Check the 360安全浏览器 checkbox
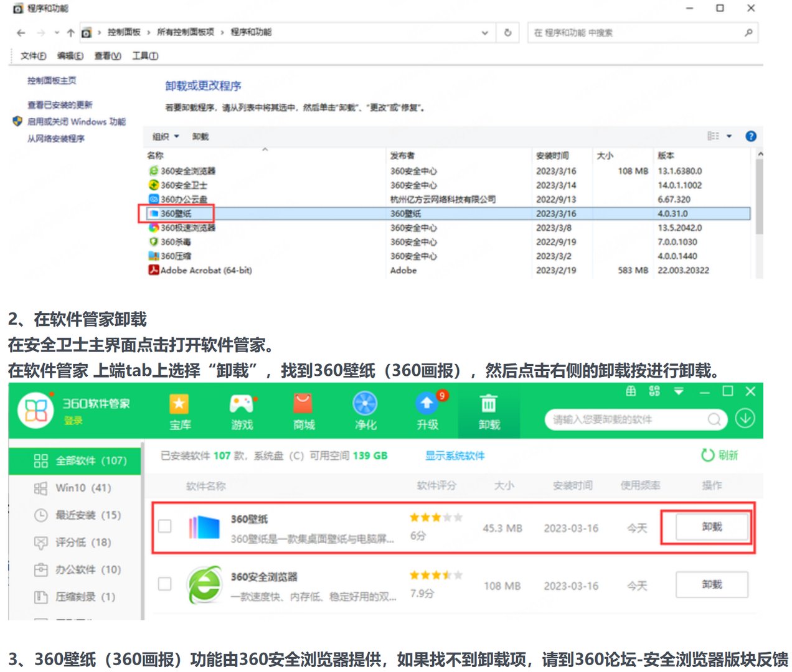The image size is (792, 672). [165, 584]
